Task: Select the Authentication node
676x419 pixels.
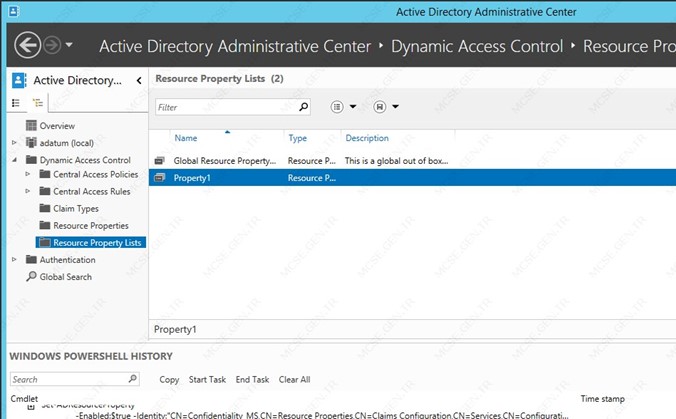Action: [x=68, y=260]
